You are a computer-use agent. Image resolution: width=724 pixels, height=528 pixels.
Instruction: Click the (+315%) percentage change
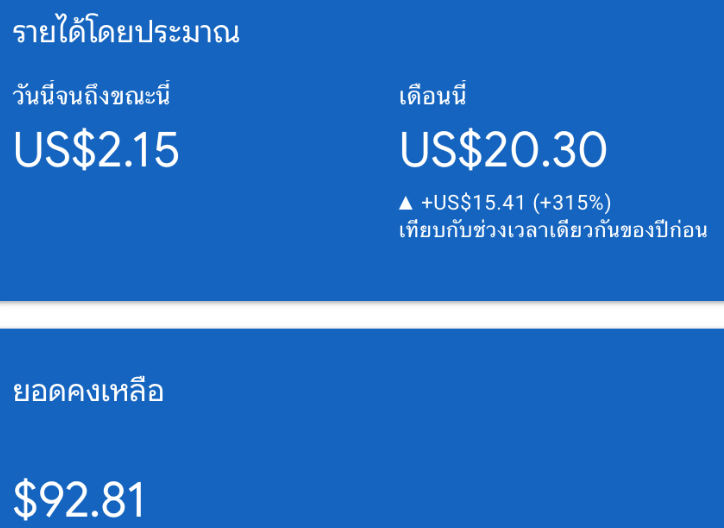point(572,203)
